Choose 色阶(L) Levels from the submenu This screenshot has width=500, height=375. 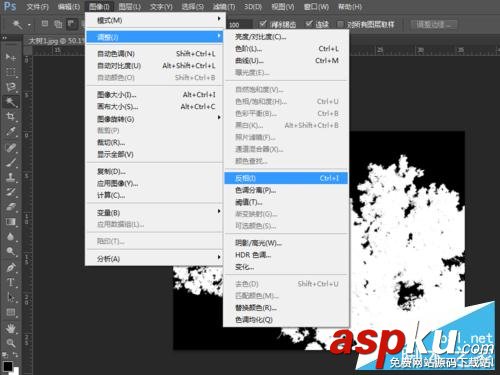point(286,49)
